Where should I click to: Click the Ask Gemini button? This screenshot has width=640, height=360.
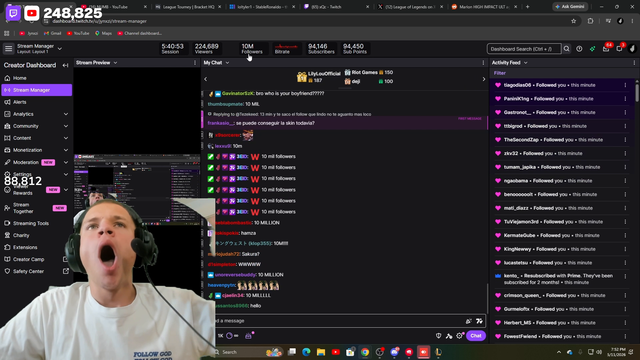(x=570, y=7)
